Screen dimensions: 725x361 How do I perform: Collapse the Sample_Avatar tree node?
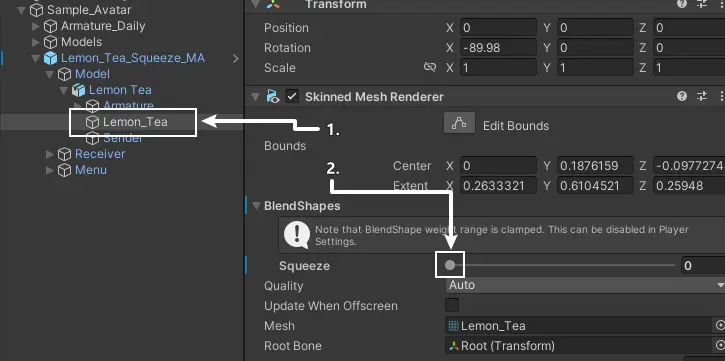point(21,10)
